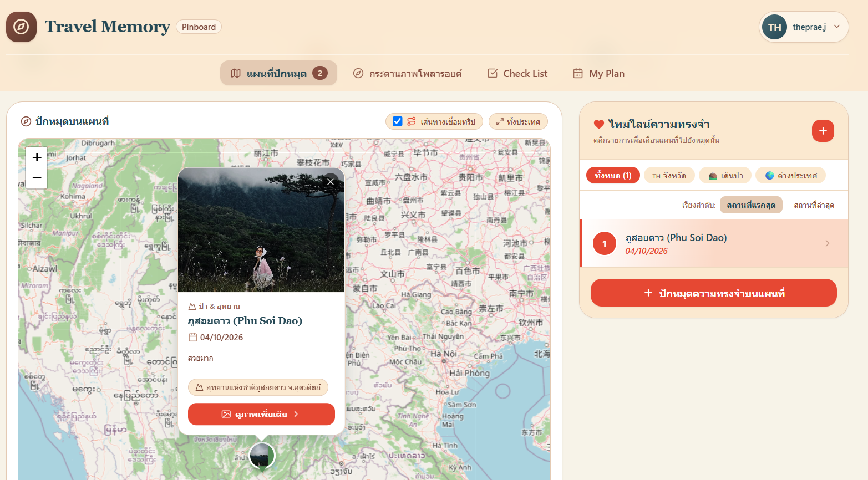Image resolution: width=868 pixels, height=480 pixels.
Task: Click the popup title ภูสอยดาว (Phu Soi Dao)
Action: [245, 320]
